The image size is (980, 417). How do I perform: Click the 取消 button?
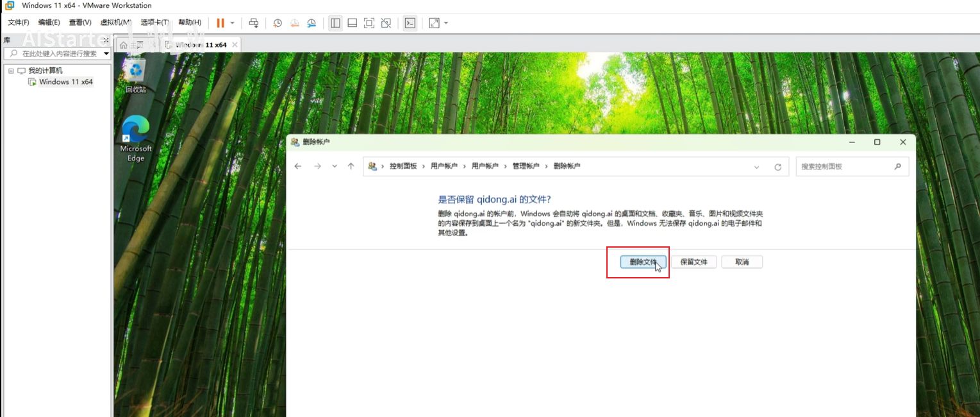tap(742, 262)
